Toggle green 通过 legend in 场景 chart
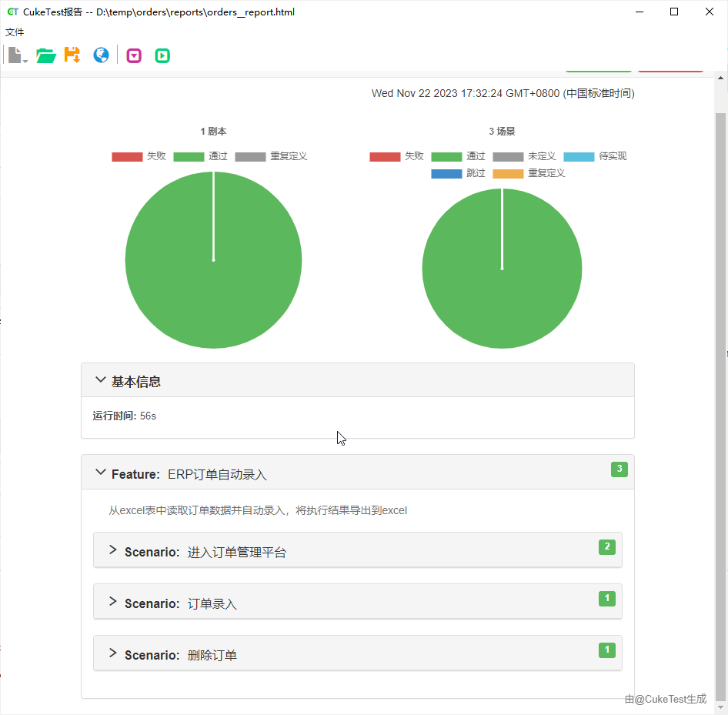This screenshot has height=715, width=728. [x=458, y=156]
